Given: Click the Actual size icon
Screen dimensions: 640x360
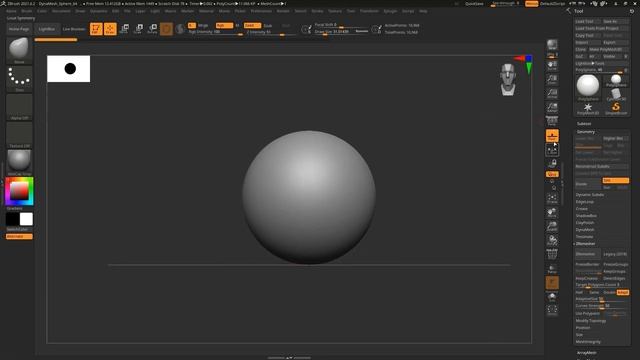Looking at the screenshot, I should click(552, 93).
